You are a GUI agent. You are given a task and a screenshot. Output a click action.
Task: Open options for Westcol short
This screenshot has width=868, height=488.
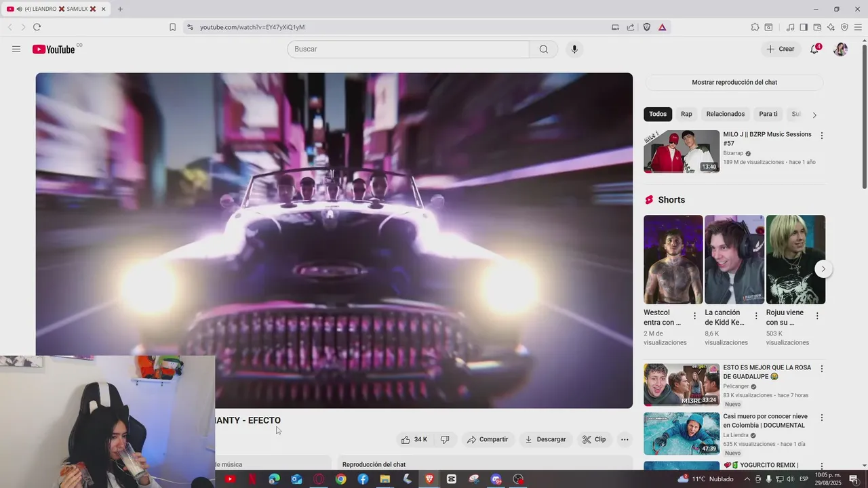(x=694, y=316)
